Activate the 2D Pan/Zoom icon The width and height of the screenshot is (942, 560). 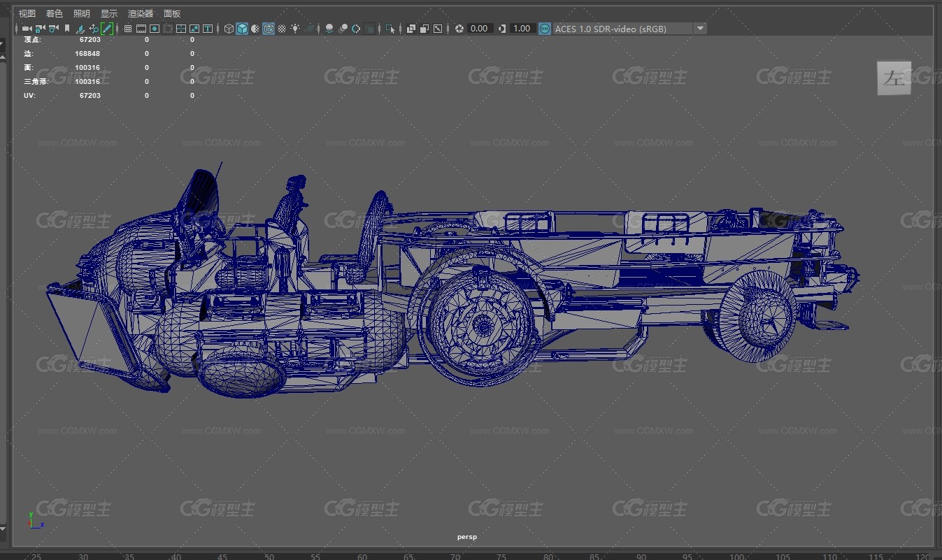tap(94, 29)
